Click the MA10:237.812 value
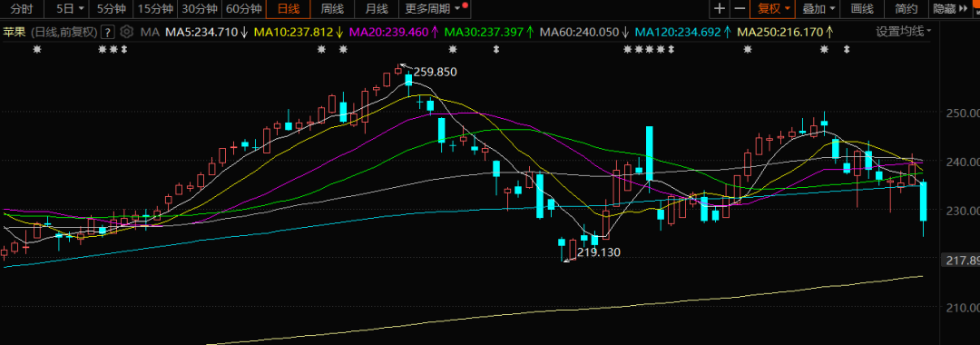This screenshot has height=345, width=980. pyautogui.click(x=294, y=32)
